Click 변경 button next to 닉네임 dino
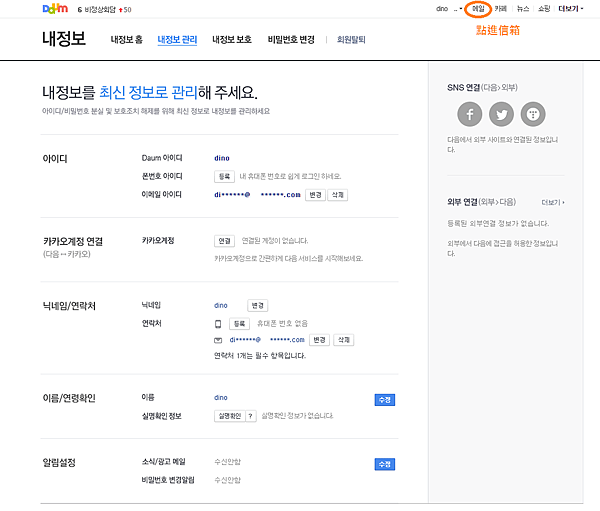Screen dimensions: 600x511 (x=258, y=305)
